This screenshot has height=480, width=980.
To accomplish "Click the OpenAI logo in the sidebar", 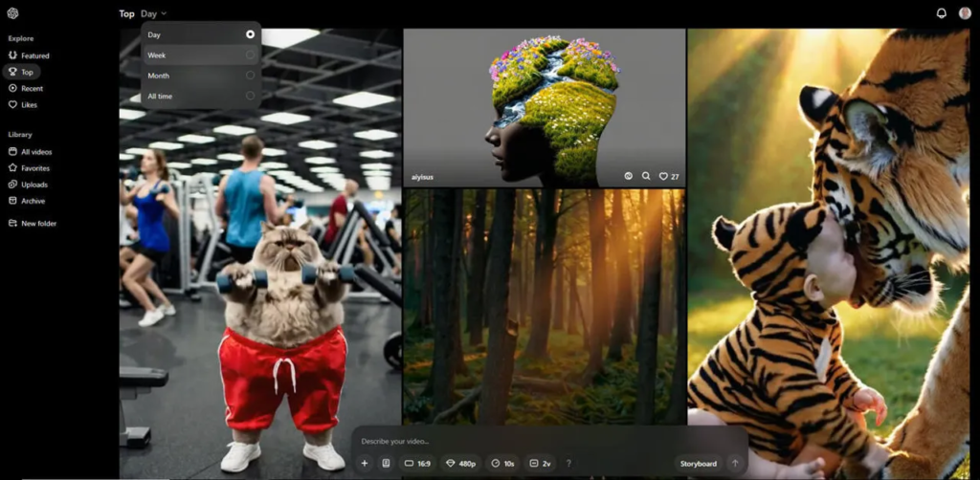I will (x=13, y=13).
